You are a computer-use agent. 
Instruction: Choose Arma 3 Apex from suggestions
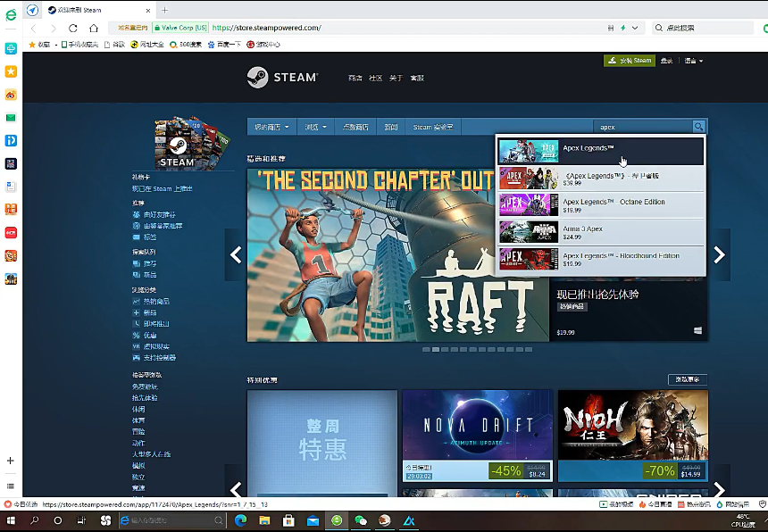pos(601,232)
